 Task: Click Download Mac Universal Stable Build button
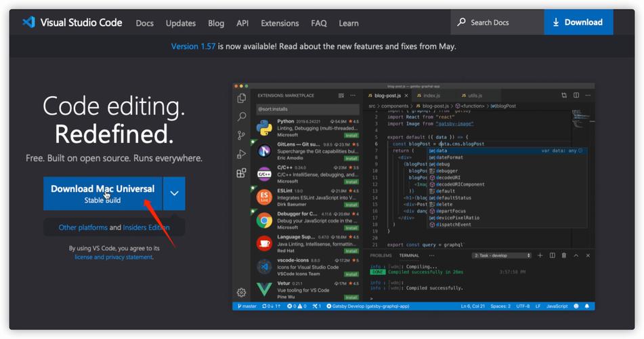[x=103, y=194]
